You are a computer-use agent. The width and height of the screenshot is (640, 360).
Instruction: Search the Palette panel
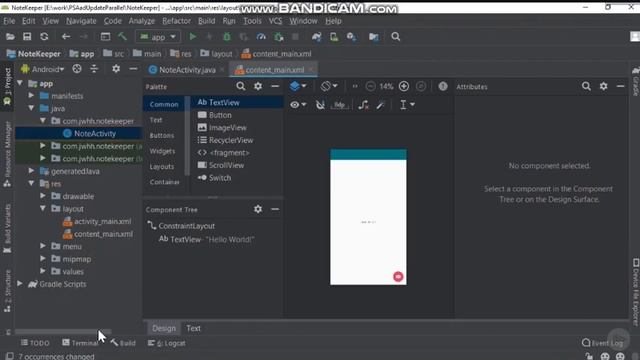(x=241, y=86)
